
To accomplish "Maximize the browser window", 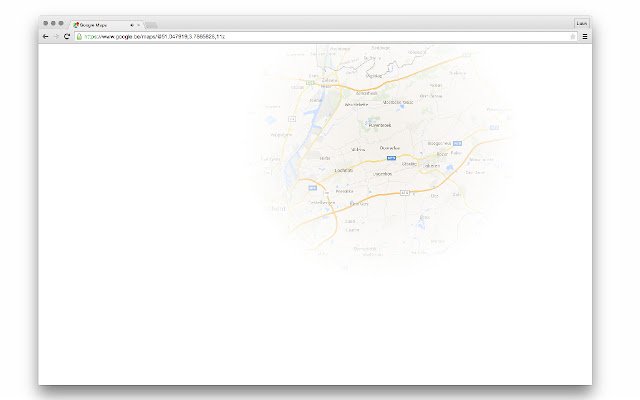I will [x=61, y=23].
